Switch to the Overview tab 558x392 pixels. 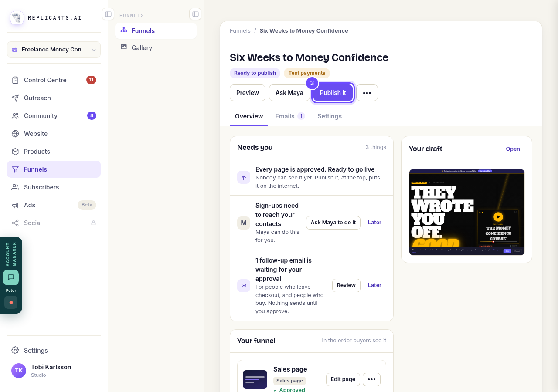249,117
